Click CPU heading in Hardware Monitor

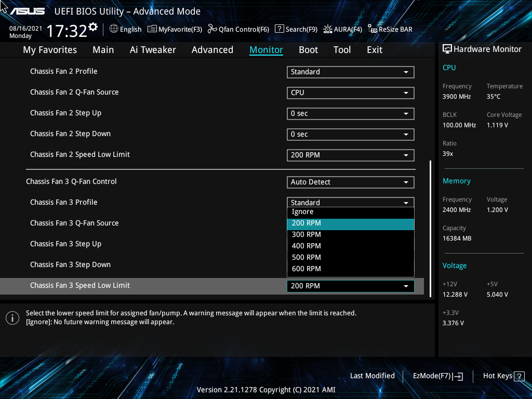pyautogui.click(x=449, y=68)
